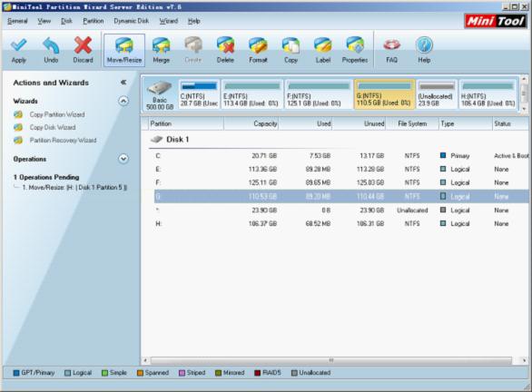Open partition Properties icon
Image resolution: width=532 pixels, height=392 pixels.
pyautogui.click(x=355, y=45)
